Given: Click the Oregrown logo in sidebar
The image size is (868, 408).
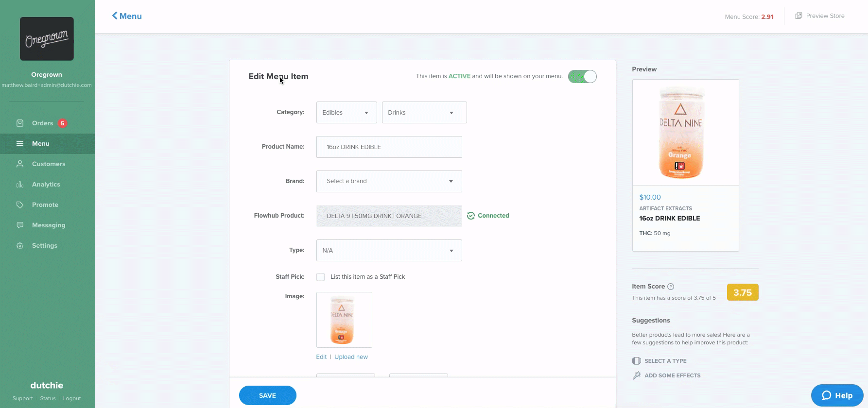Looking at the screenshot, I should (x=47, y=39).
